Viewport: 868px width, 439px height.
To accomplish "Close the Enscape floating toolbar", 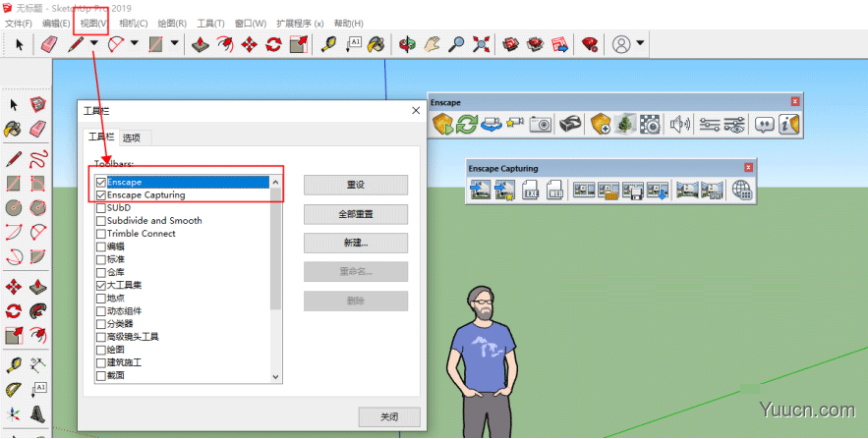I will pyautogui.click(x=795, y=102).
